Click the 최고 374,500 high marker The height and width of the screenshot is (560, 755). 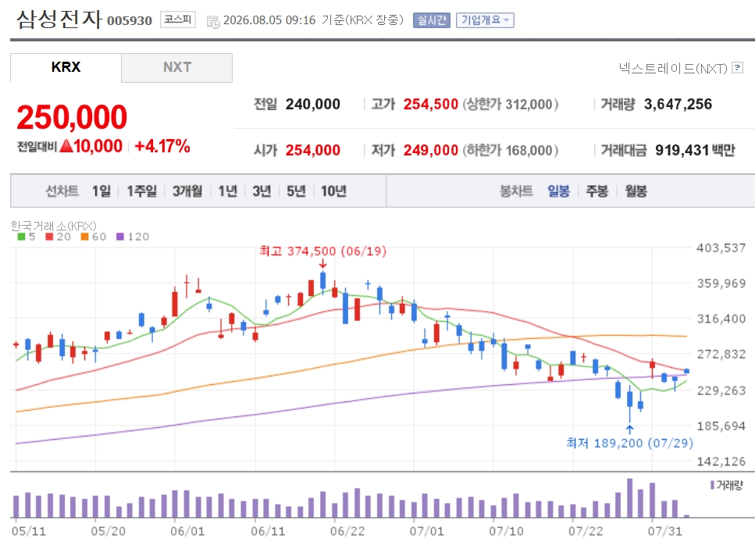click(x=322, y=251)
